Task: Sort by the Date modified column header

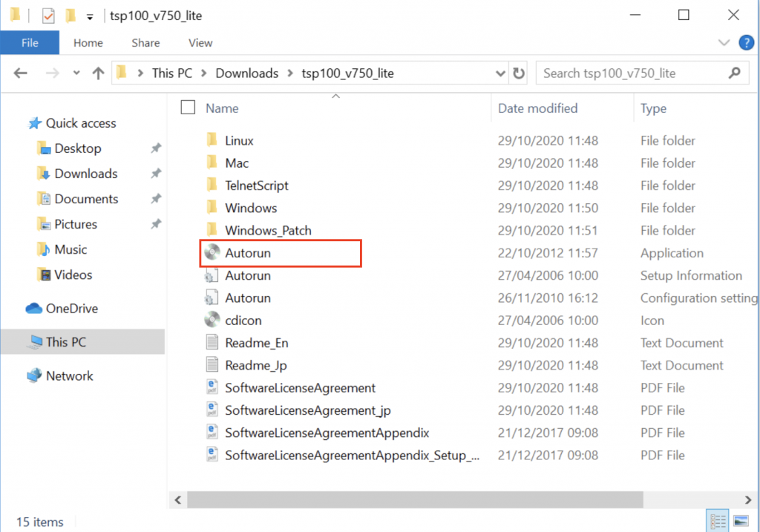Action: click(537, 108)
